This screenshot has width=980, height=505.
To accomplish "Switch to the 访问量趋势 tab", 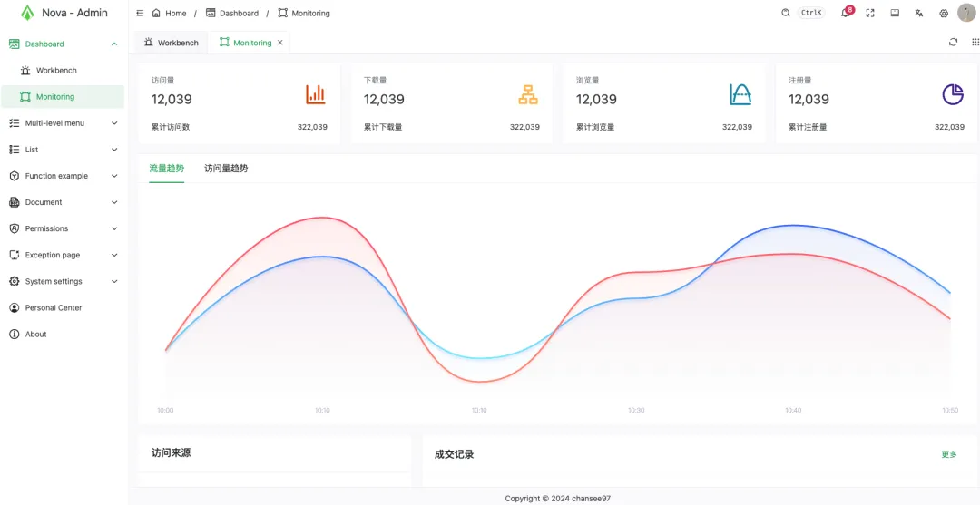I will click(x=226, y=169).
